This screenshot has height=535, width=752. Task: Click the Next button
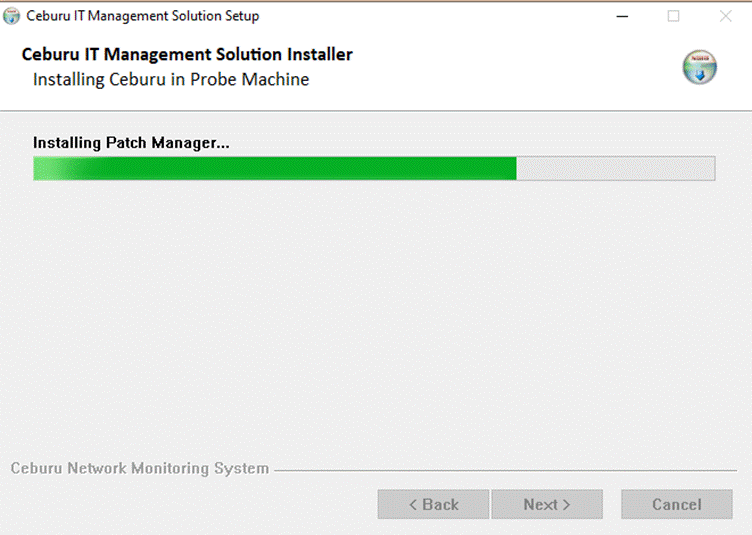[x=547, y=504]
